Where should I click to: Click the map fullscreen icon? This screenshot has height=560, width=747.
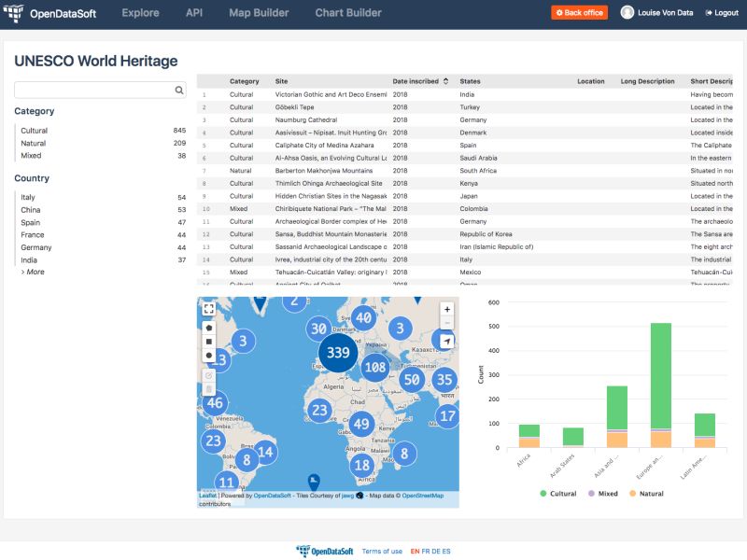click(208, 309)
